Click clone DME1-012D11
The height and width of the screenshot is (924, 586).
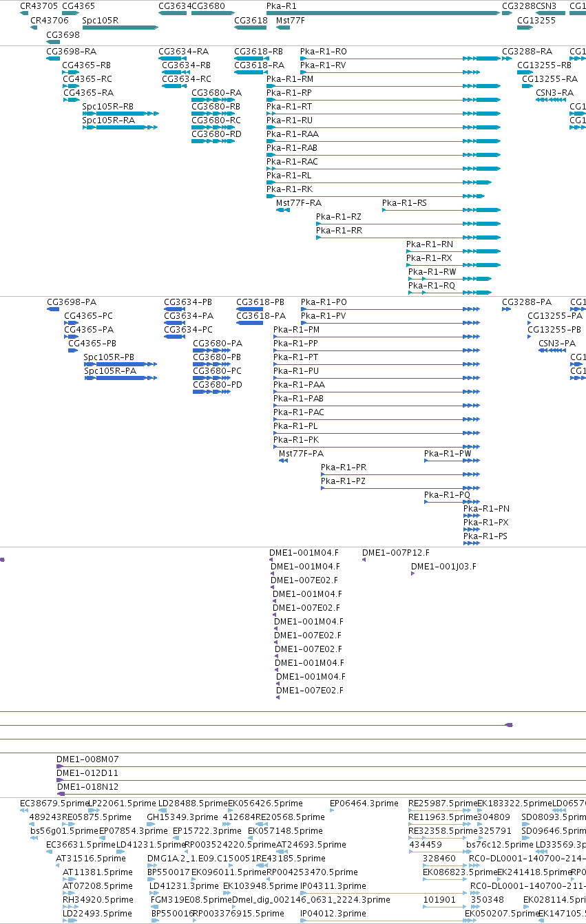click(87, 773)
